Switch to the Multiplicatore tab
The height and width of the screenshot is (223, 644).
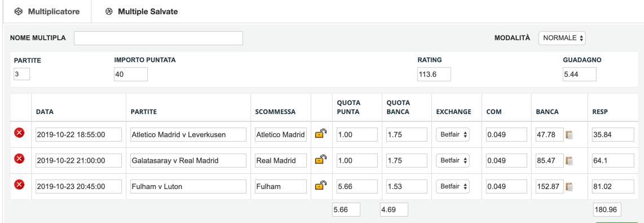pyautogui.click(x=46, y=11)
